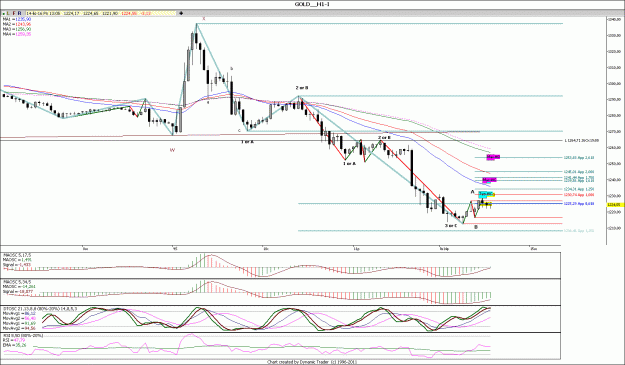The width and height of the screenshot is (625, 365).
Task: Click the upper magenta time projection marker
Action: tap(493, 157)
